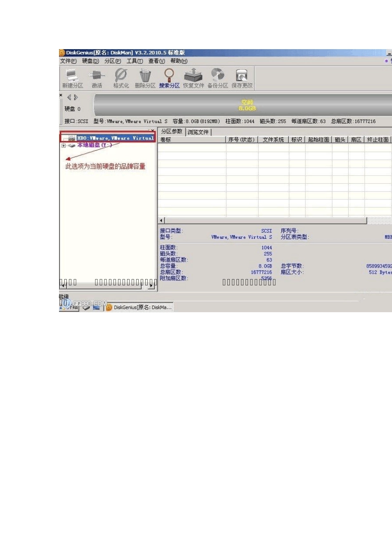Click the 备份分区 backup partition icon
This screenshot has height=555, width=392.
pos(217,78)
